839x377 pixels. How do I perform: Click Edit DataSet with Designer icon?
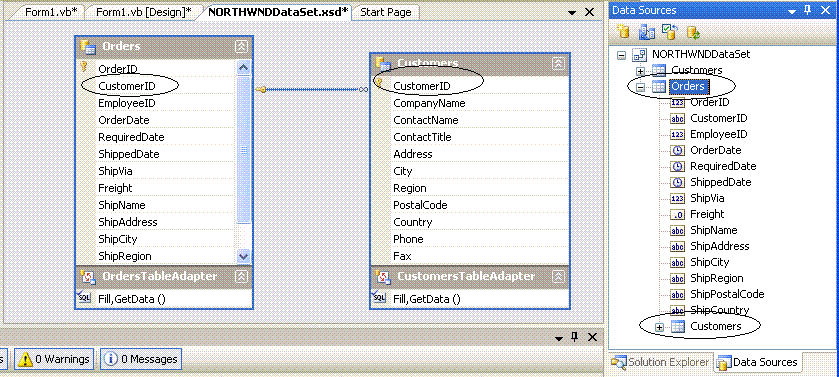tap(646, 32)
